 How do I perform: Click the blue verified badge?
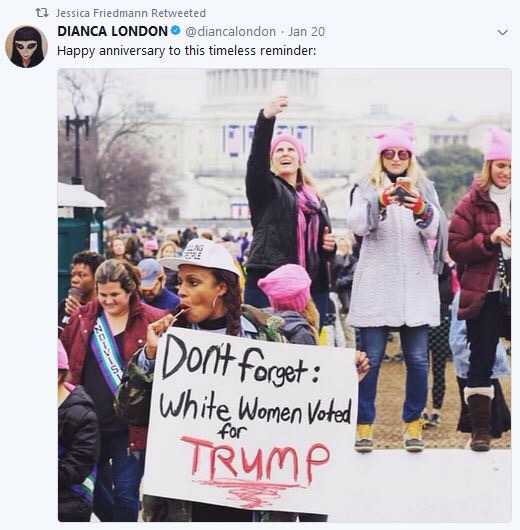point(175,31)
